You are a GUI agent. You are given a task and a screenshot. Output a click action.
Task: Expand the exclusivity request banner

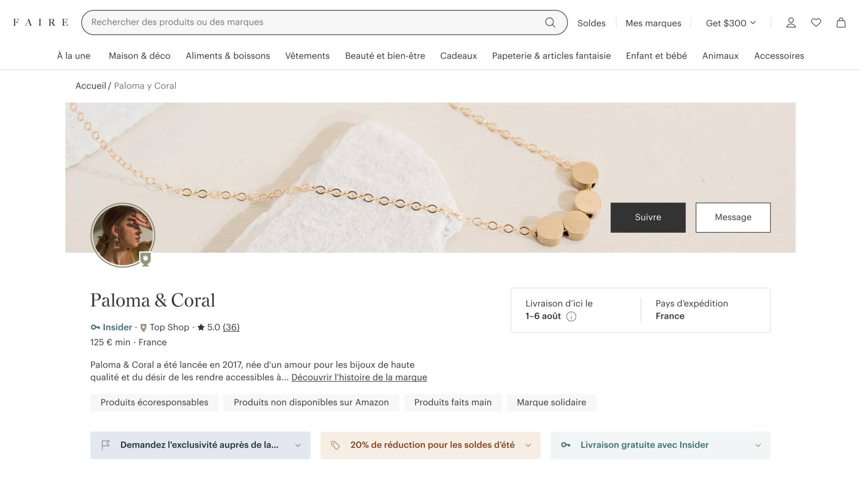point(200,445)
